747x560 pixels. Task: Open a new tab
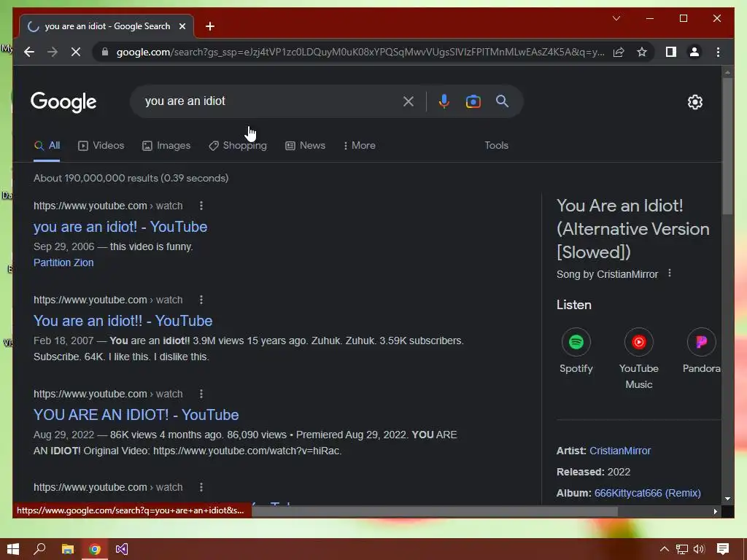pyautogui.click(x=210, y=26)
